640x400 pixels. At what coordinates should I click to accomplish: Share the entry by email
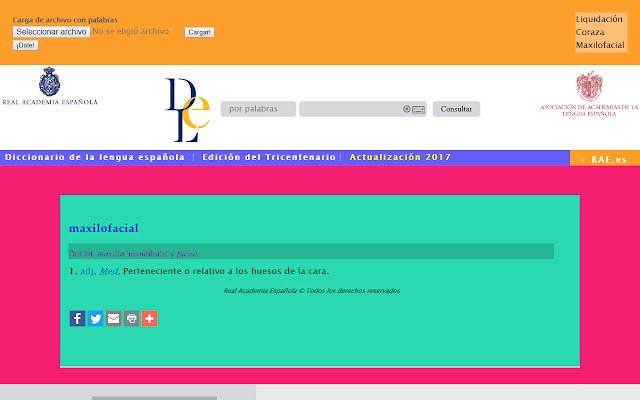tap(113, 318)
